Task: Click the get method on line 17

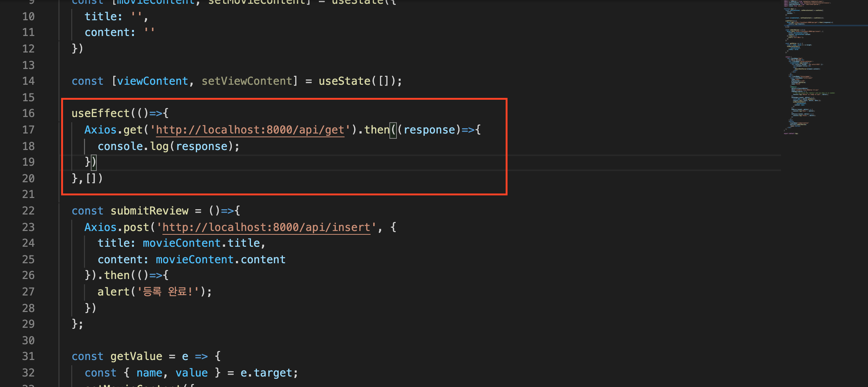Action: [133, 130]
